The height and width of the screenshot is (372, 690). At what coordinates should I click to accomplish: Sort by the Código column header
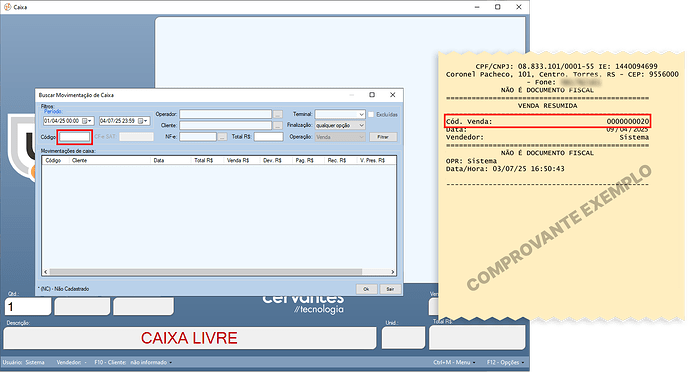(56, 160)
